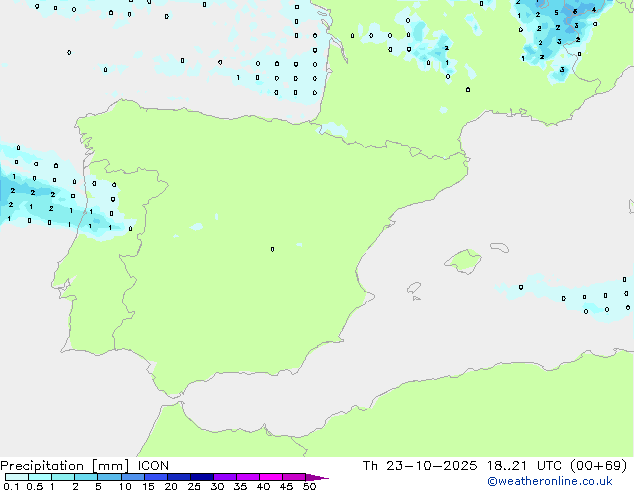The height and width of the screenshot is (490, 634).
Task: Click the 15–20 mm legend color box
Action: click(156, 477)
